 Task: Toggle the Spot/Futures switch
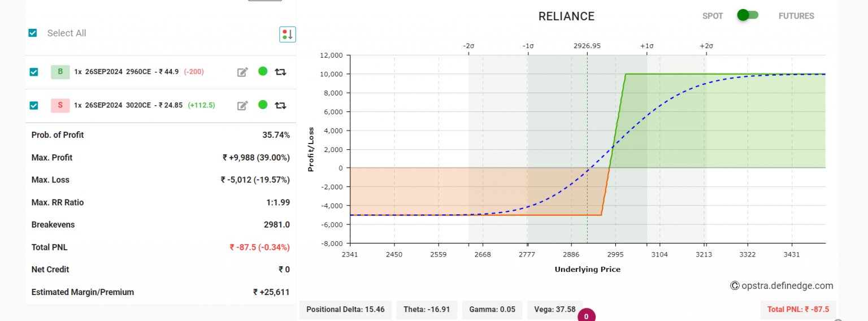(x=747, y=15)
